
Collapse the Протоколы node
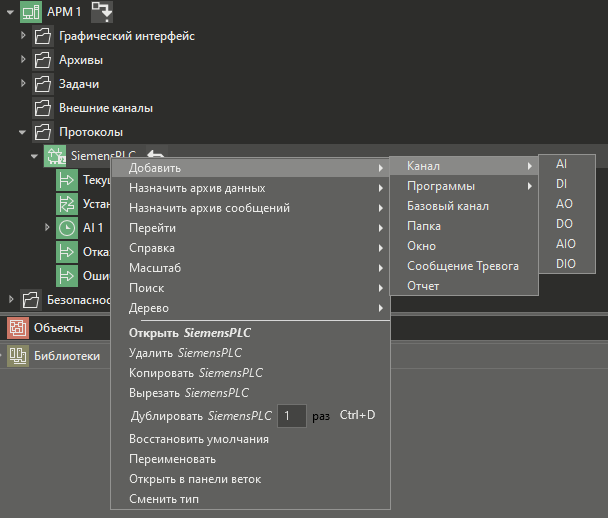coord(22,133)
